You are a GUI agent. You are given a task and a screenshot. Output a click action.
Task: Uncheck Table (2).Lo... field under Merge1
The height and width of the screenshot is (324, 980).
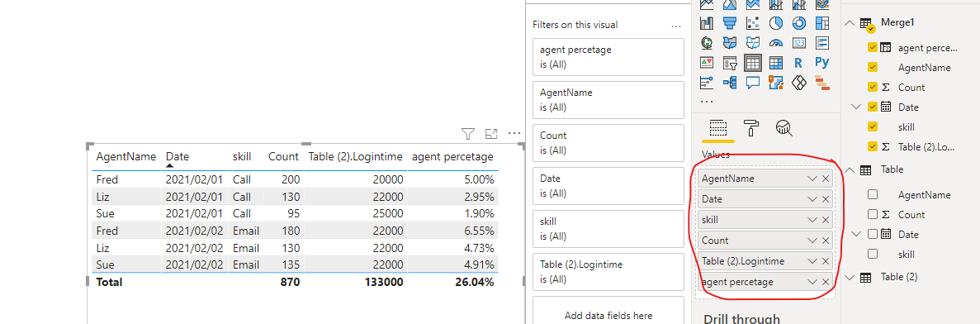tap(873, 147)
